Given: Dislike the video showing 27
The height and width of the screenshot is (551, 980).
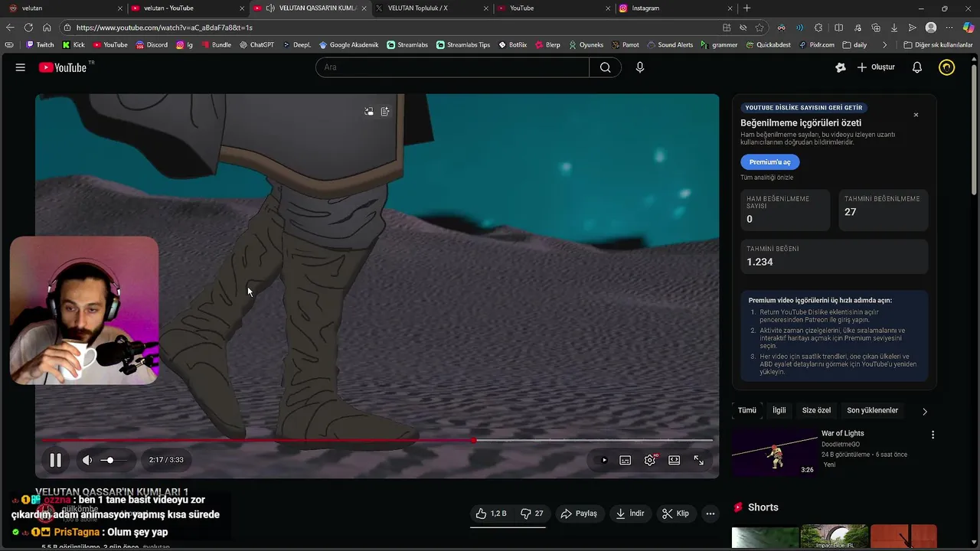Looking at the screenshot, I should (532, 514).
